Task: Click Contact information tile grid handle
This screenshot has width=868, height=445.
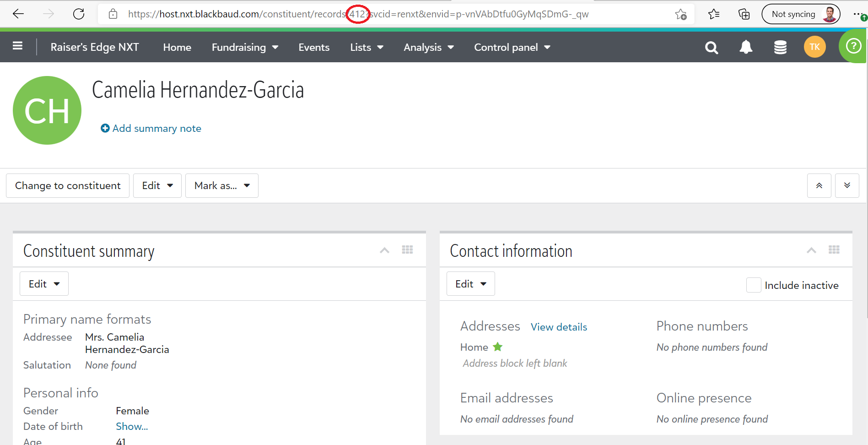Action: [x=834, y=250]
